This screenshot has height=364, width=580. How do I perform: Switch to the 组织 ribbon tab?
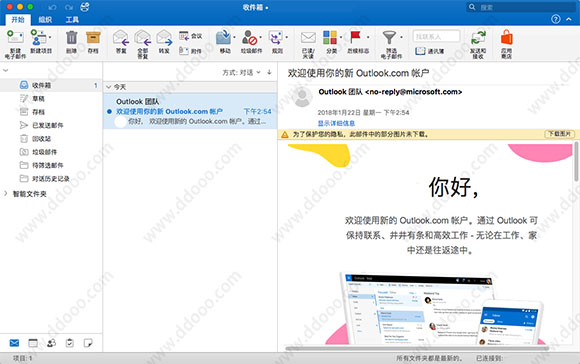pos(45,20)
